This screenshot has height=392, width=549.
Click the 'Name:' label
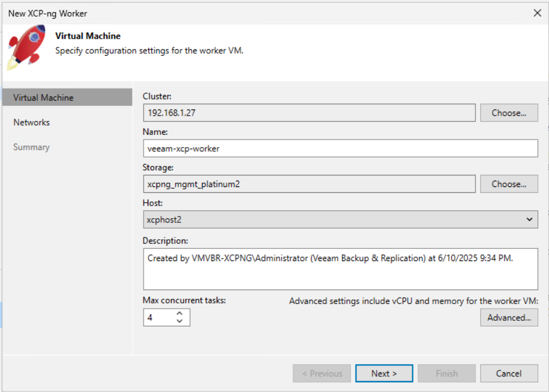tap(155, 132)
